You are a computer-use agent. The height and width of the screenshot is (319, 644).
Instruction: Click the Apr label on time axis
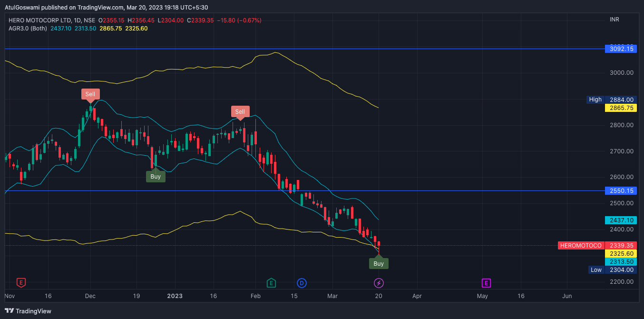(x=417, y=296)
